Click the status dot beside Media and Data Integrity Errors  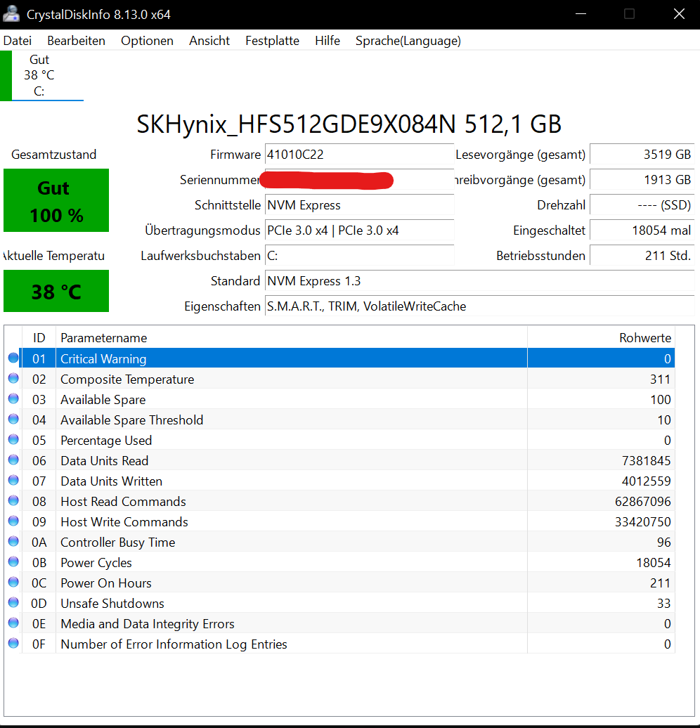tap(13, 623)
